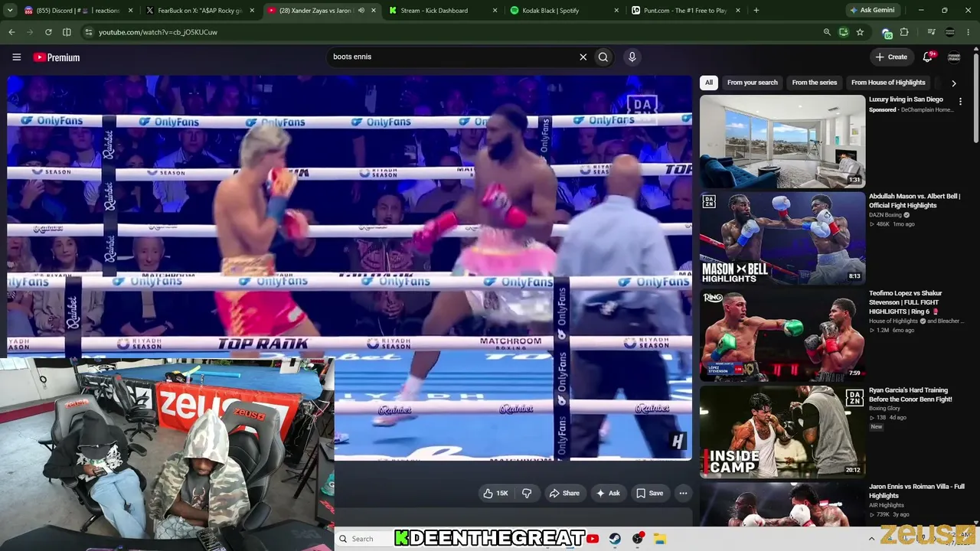
Task: Open File Explorer from the taskbar
Action: [660, 539]
